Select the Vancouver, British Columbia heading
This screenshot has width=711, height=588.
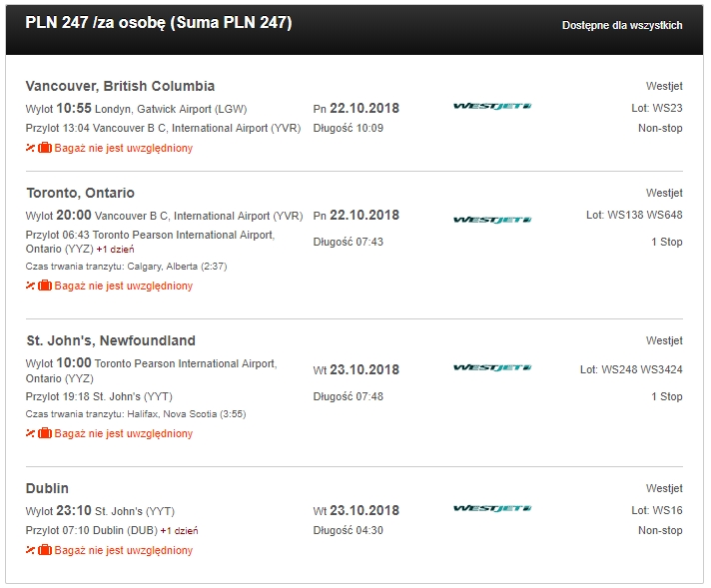[120, 86]
